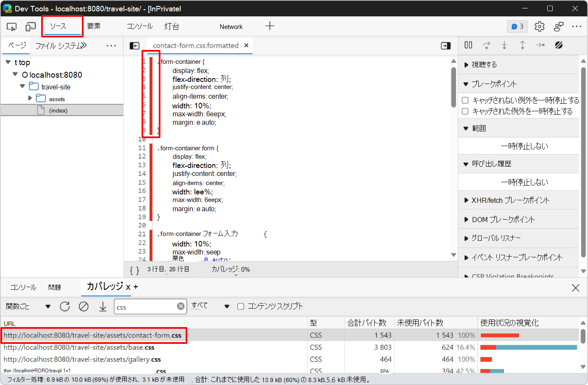Open DevTools settings gear
The image size is (588, 385).
[539, 26]
